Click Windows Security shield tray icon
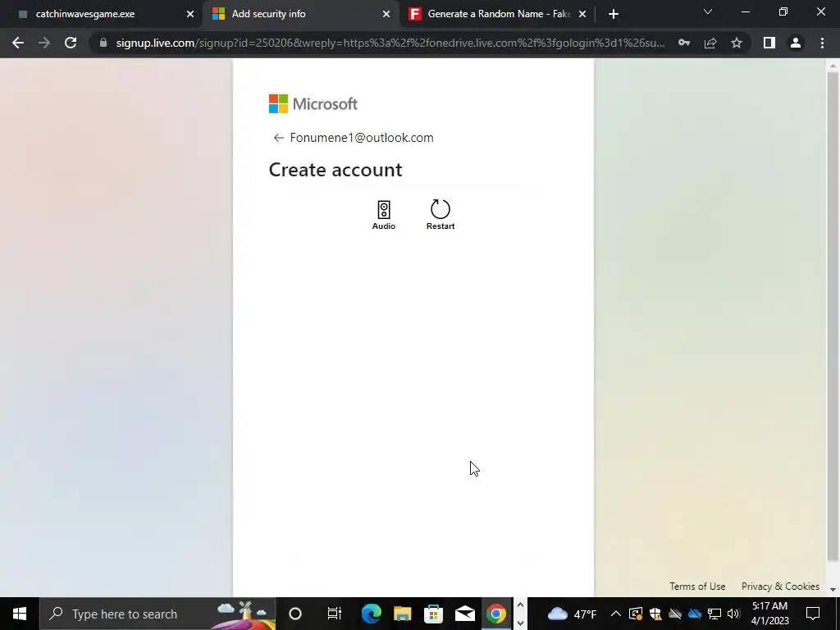The image size is (840, 630). (655, 614)
